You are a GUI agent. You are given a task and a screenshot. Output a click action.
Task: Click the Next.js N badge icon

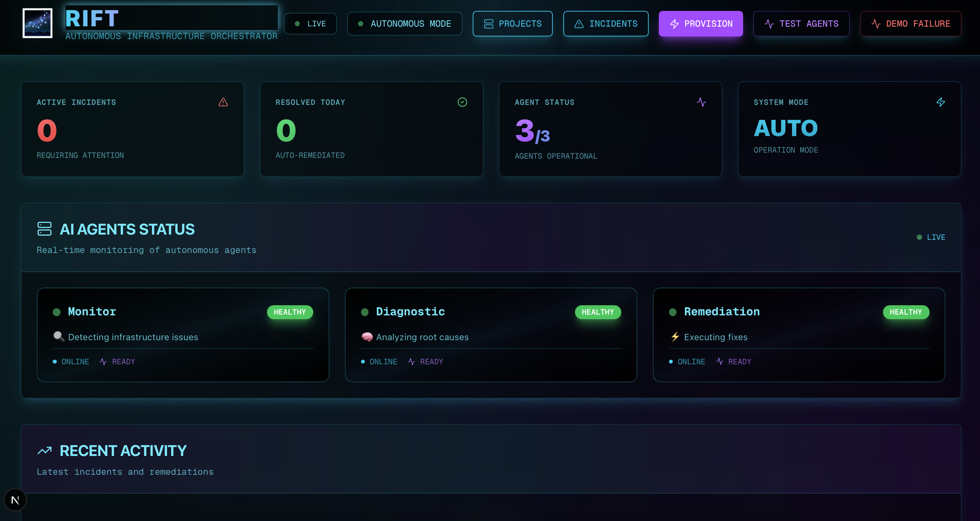click(15, 500)
